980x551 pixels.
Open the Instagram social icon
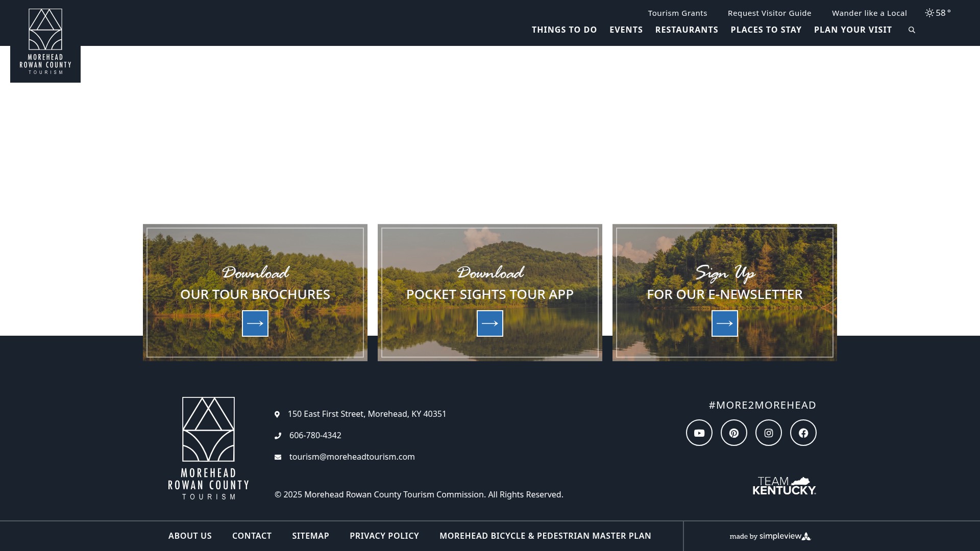769,433
